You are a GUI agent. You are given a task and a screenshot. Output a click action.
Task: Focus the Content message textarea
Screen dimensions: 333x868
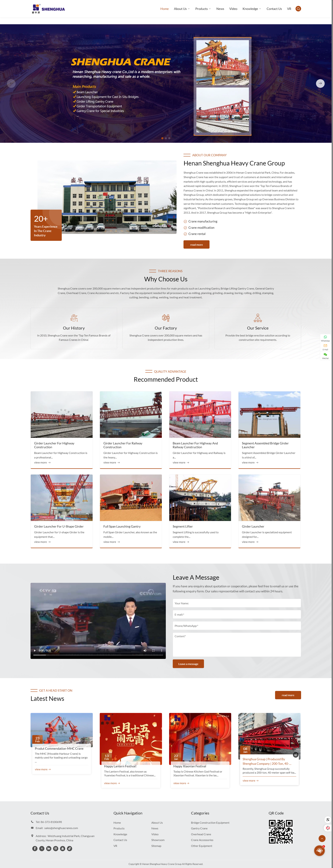point(237,644)
